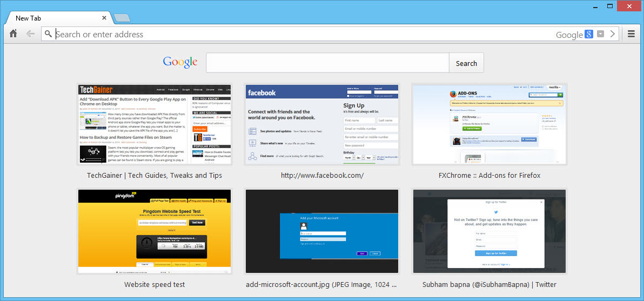Click the Search button
The height and width of the screenshot is (301, 644).
point(466,63)
